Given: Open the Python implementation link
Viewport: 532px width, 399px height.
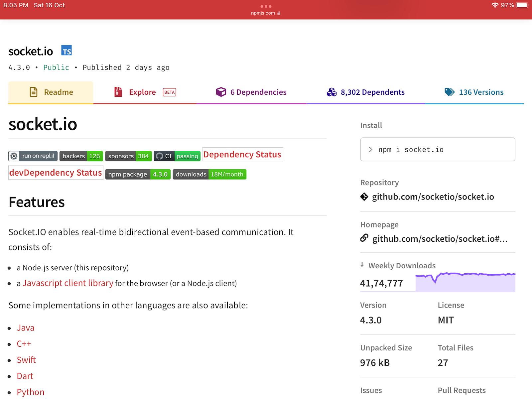Looking at the screenshot, I should point(31,392).
